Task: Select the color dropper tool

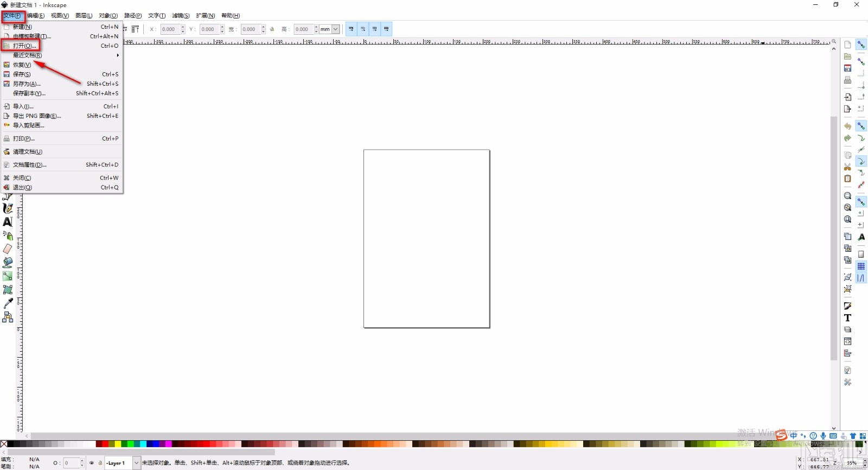Action: click(8, 303)
